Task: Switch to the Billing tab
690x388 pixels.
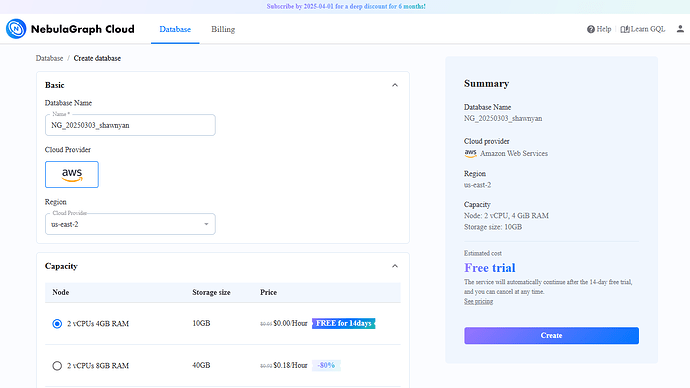Action: point(223,29)
